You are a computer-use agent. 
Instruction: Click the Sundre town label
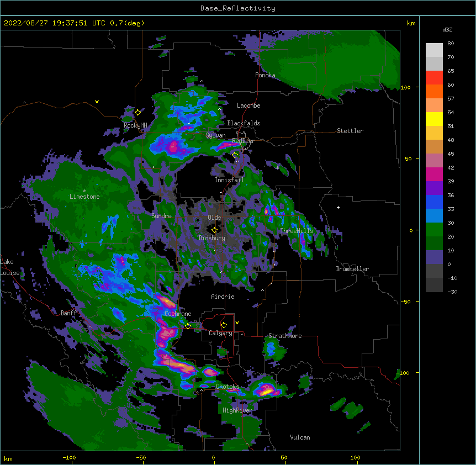point(161,216)
